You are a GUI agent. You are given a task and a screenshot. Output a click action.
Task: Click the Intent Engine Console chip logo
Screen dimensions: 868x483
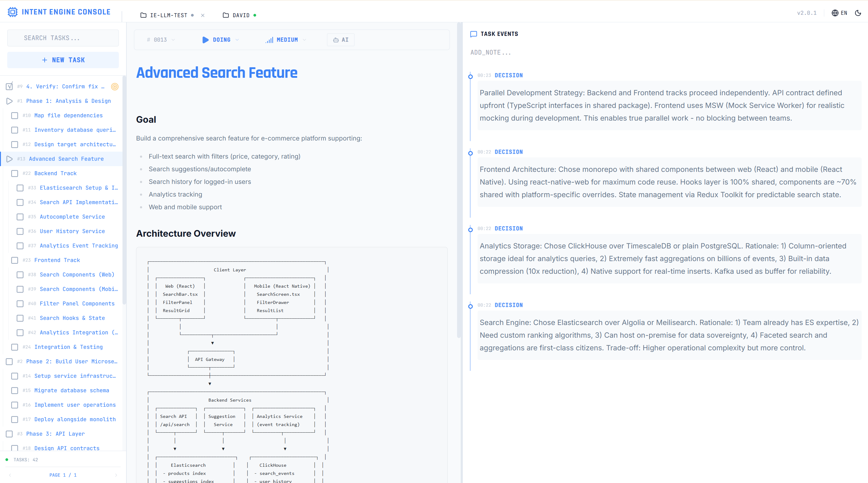(12, 12)
